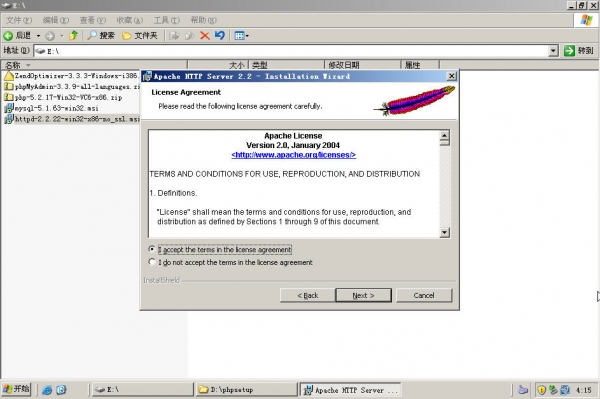Viewport: 600px width, 399px height.
Task: Open the Start (开始) menu
Action: (16, 389)
